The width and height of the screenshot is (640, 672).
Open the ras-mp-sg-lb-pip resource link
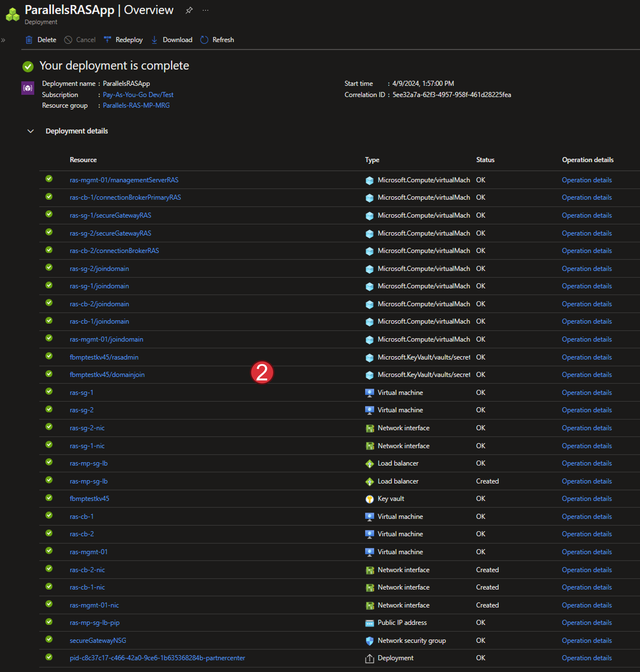coord(94,623)
